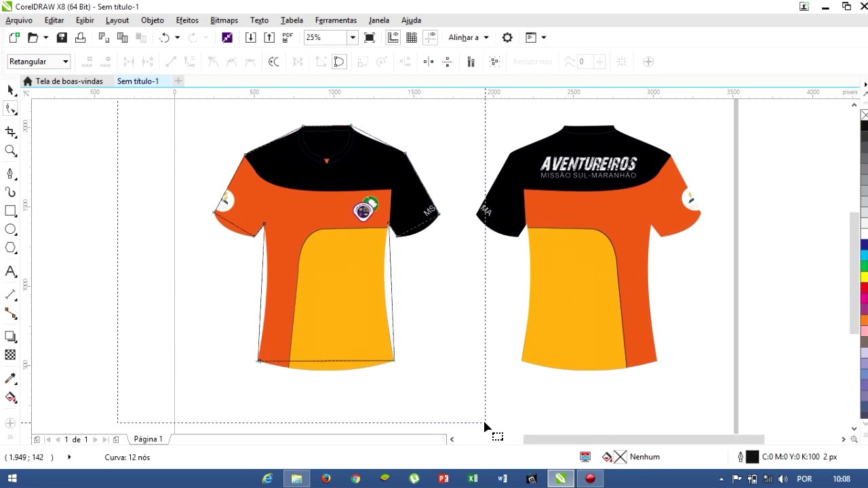Click the Open folder icon
The width and height of the screenshot is (868, 488).
tap(33, 38)
